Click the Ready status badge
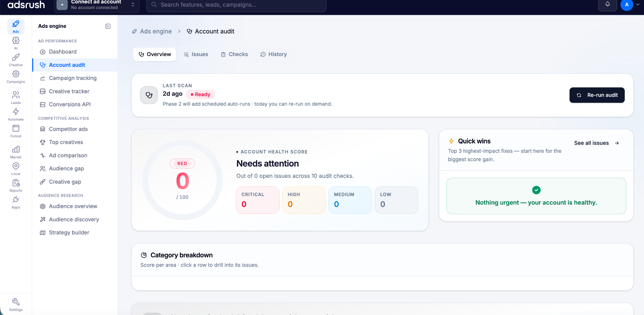Screen dimensions: 644x315 click(x=200, y=94)
